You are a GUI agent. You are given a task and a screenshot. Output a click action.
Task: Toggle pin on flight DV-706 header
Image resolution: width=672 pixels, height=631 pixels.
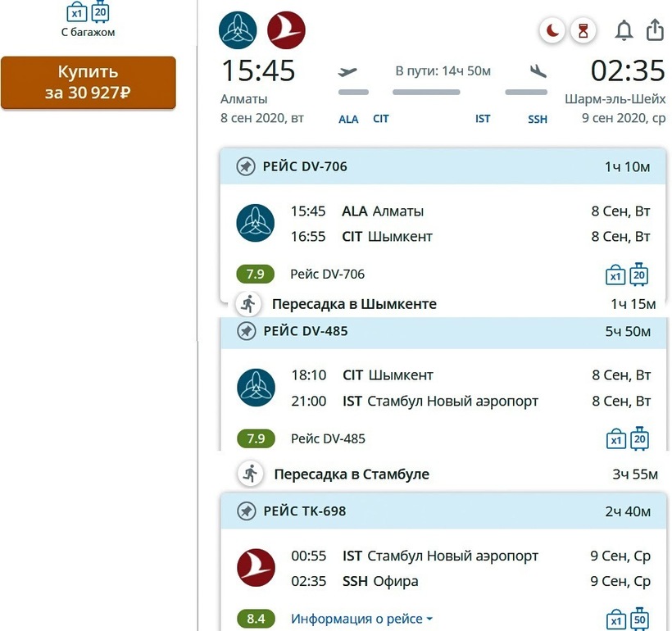[x=245, y=166]
